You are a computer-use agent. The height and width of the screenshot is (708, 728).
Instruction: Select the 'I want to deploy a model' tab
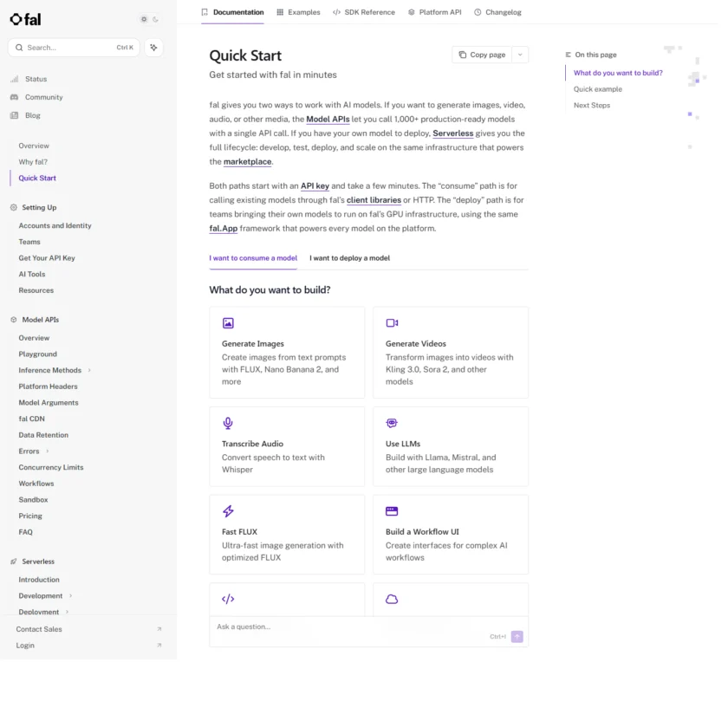pyautogui.click(x=349, y=257)
